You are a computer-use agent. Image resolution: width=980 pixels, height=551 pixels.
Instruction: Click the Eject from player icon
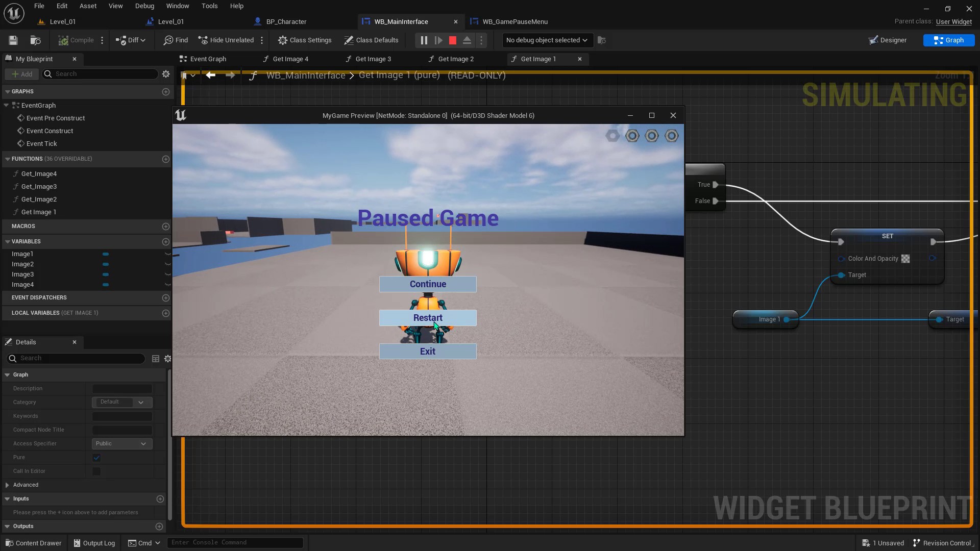pos(467,40)
